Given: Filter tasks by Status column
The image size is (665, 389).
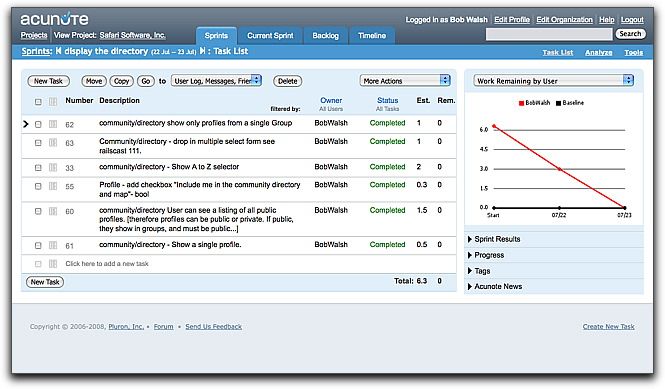Looking at the screenshot, I should click(387, 101).
